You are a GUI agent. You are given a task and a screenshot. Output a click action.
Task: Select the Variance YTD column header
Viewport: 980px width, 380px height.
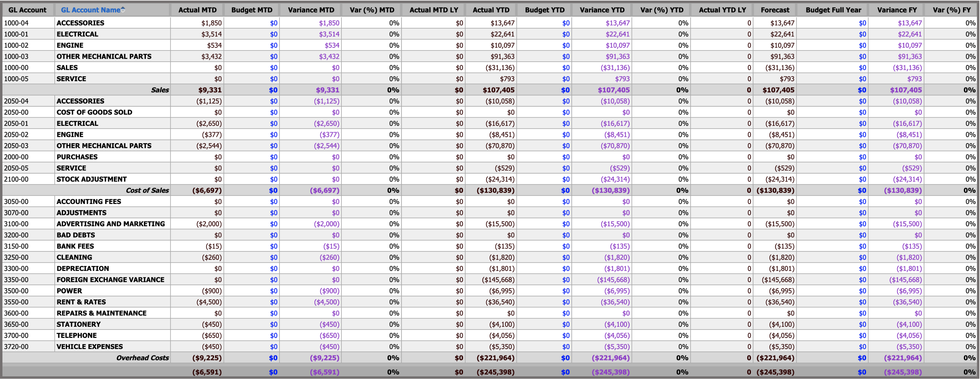(602, 10)
